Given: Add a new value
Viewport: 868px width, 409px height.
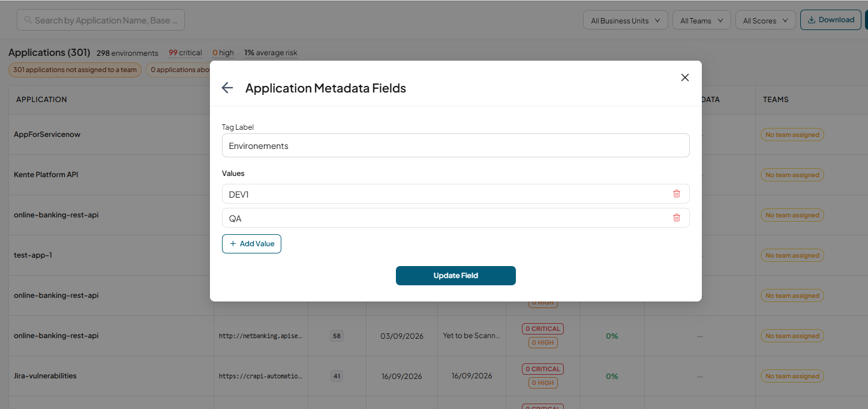Looking at the screenshot, I should pyautogui.click(x=251, y=244).
